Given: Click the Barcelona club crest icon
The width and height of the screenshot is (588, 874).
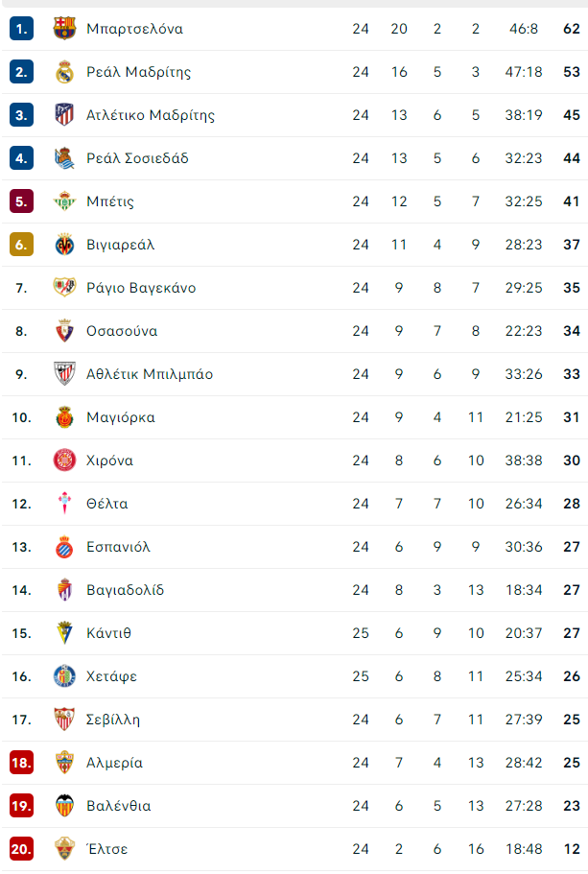Looking at the screenshot, I should (x=64, y=29).
